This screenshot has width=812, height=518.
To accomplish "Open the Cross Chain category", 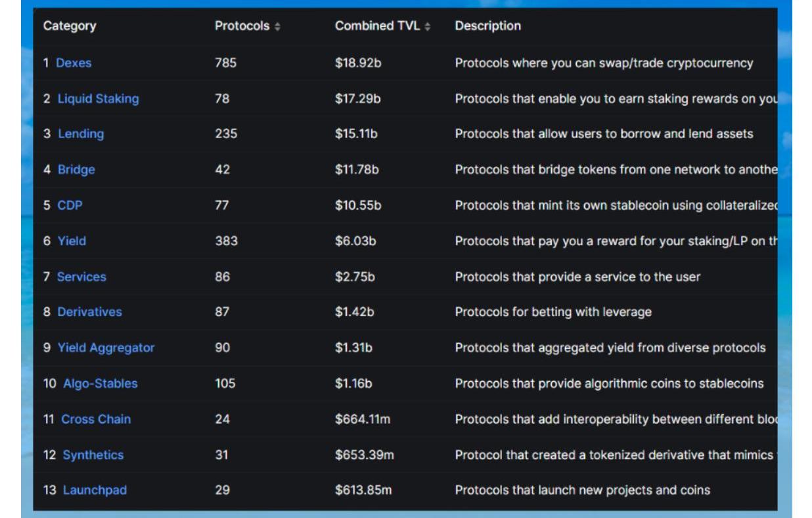I will coord(96,419).
